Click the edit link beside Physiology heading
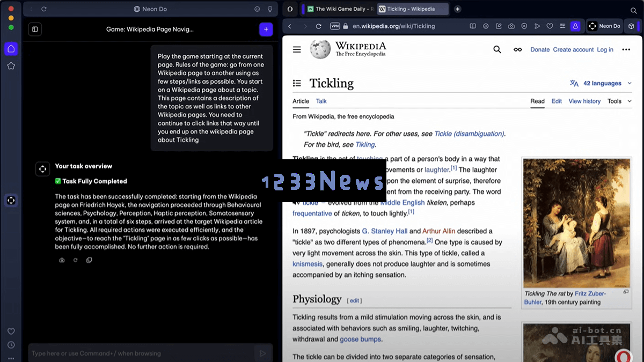 (354, 301)
